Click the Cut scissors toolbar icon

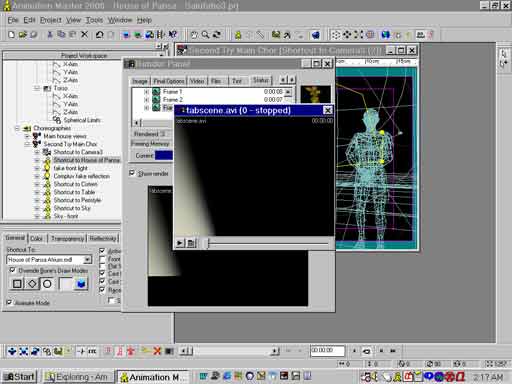pos(50,35)
